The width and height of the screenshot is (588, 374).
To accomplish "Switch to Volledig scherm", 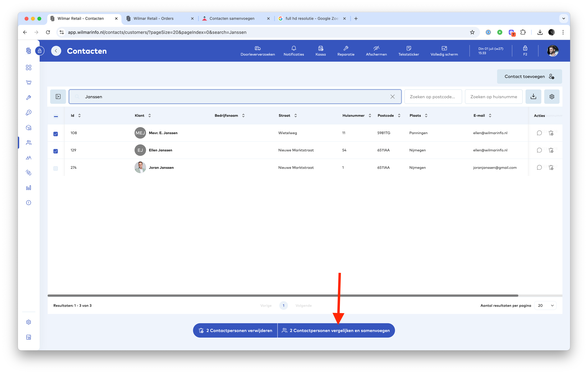I will [444, 51].
